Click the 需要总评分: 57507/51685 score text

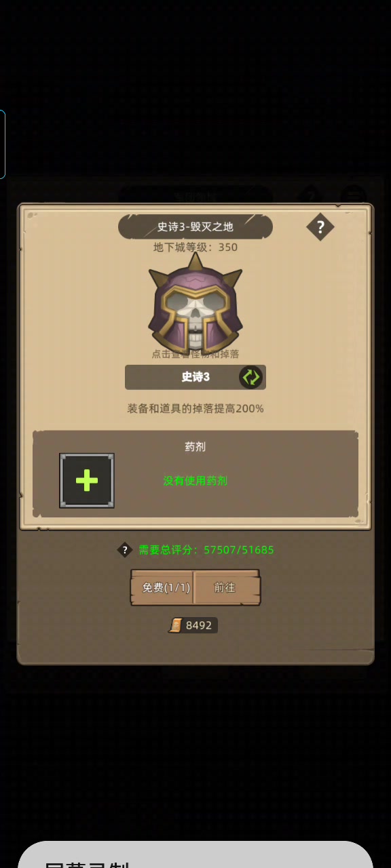pos(206,550)
